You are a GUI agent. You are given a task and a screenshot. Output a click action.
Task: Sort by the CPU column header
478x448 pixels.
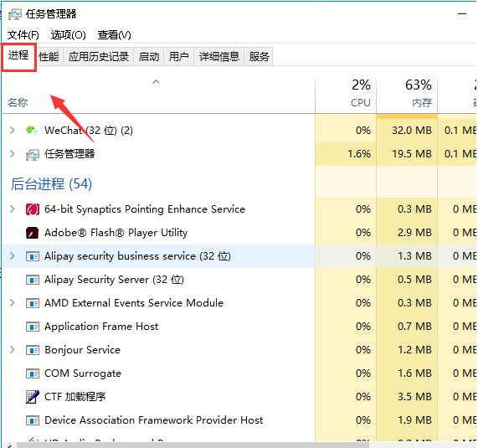click(x=346, y=95)
